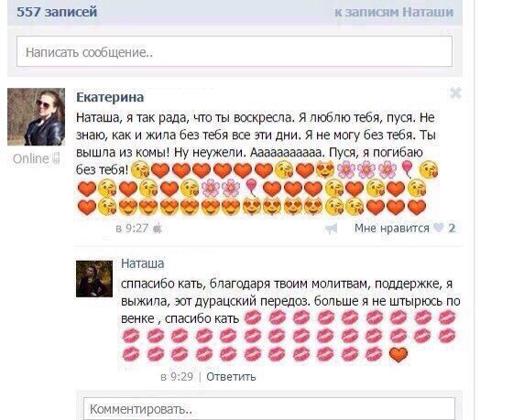Click the first kissing face emoji after 'без тебя!'
Image resolution: width=513 pixels, height=420 pixels.
click(x=140, y=170)
